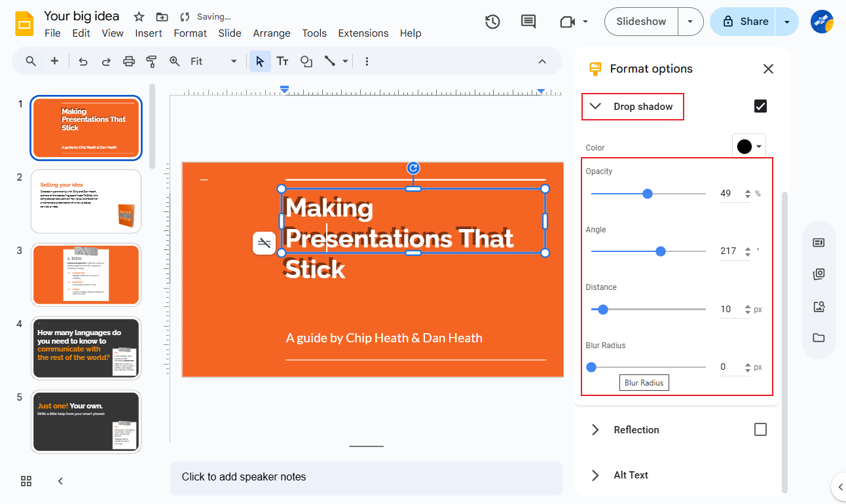Screen dimensions: 846x504
Task: Open the Extensions menu
Action: pyautogui.click(x=363, y=33)
